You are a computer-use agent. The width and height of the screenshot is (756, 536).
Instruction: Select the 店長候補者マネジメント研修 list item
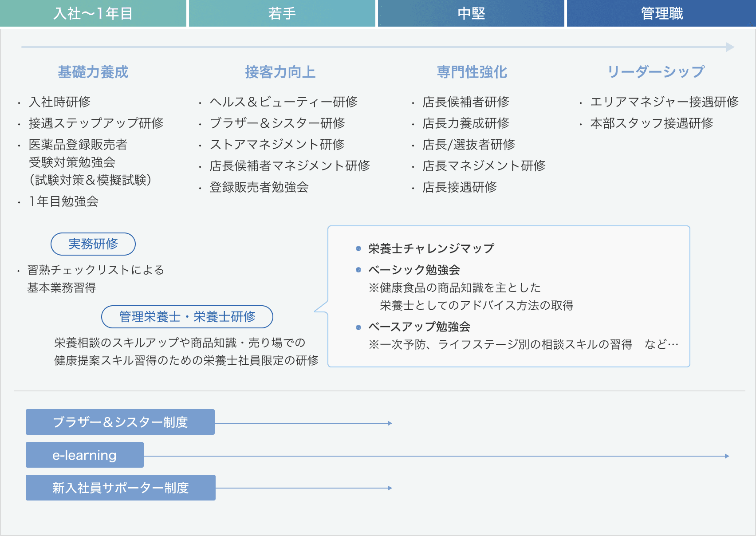click(x=290, y=166)
